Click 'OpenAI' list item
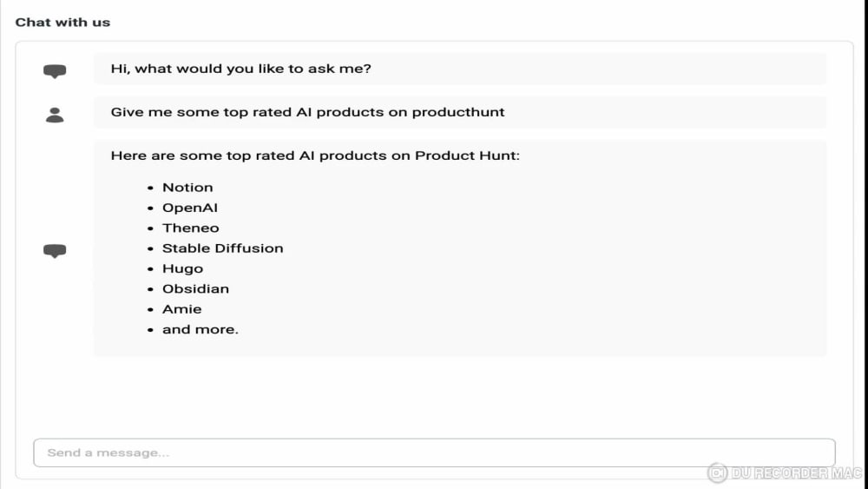868x489 pixels. tap(190, 208)
